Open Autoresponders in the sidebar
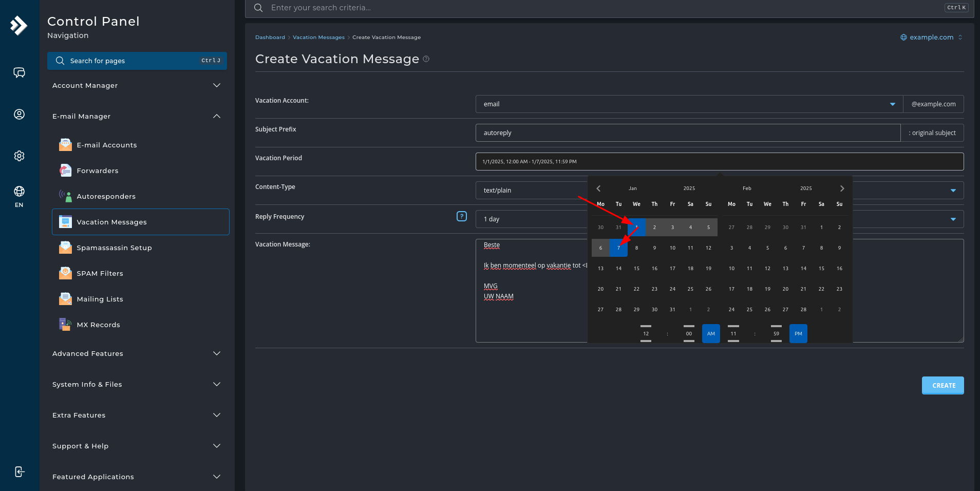Image resolution: width=980 pixels, height=491 pixels. point(106,196)
